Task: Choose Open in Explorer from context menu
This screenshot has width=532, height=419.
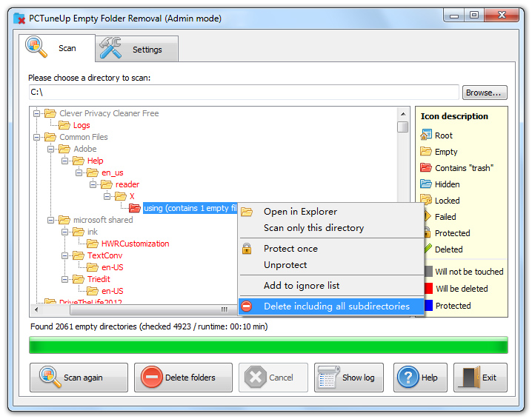Action: [331, 212]
